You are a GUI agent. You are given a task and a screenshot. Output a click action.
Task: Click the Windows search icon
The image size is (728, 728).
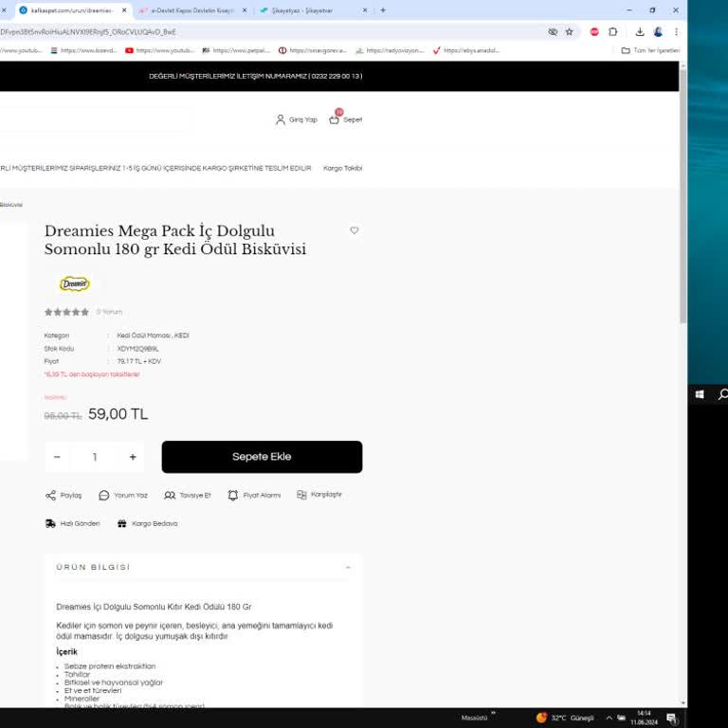(722, 394)
